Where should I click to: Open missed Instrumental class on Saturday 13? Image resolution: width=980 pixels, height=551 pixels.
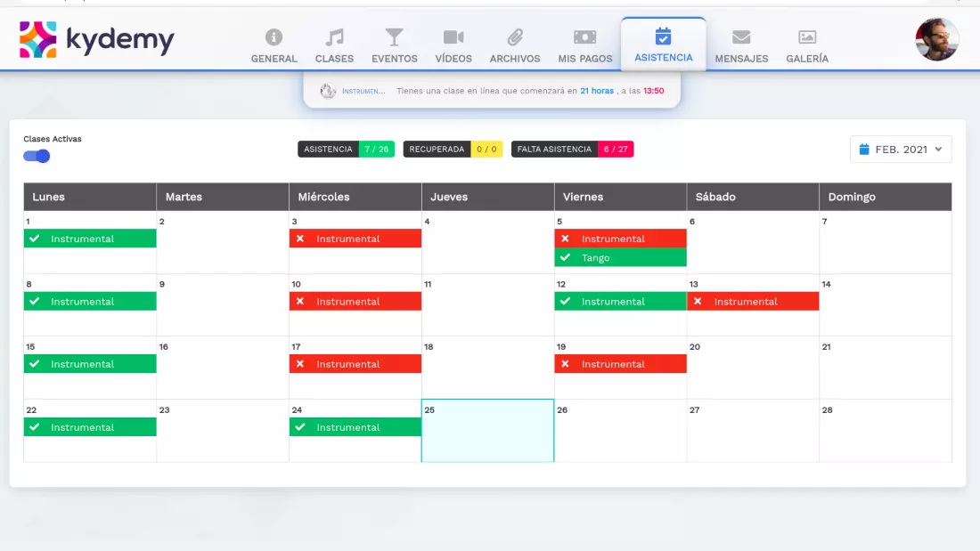click(752, 302)
